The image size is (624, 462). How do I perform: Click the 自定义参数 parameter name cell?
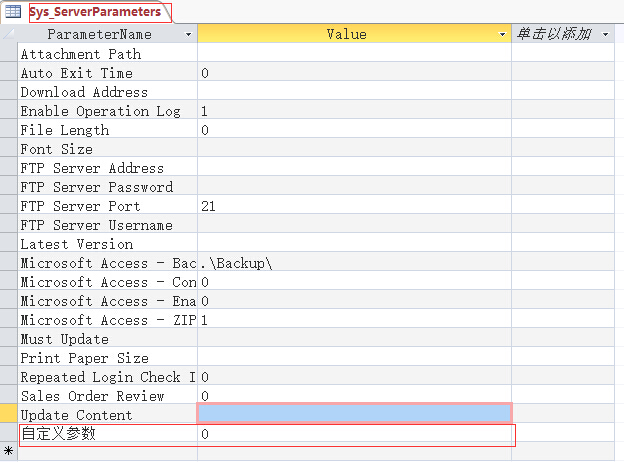point(107,433)
